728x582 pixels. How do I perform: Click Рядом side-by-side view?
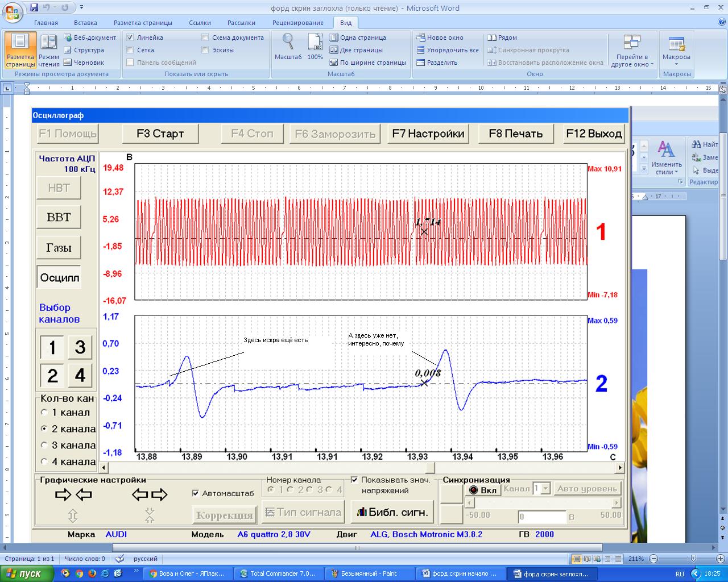click(x=502, y=38)
